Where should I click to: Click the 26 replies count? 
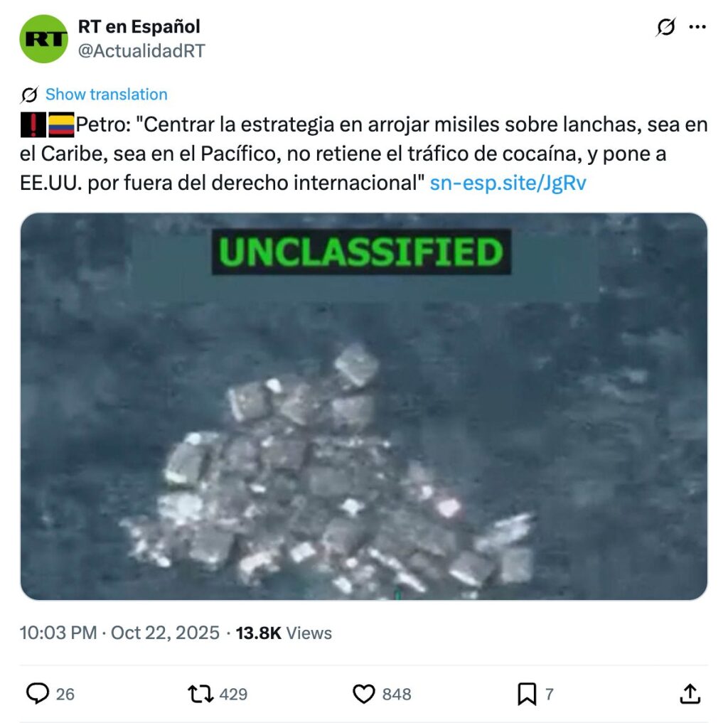pos(65,695)
